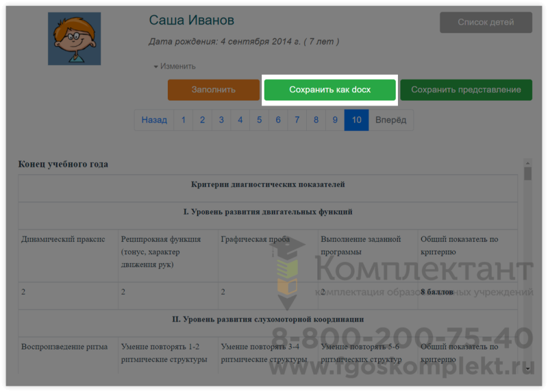Click scrollbar down arrow in table
This screenshot has width=548, height=392.
(527, 368)
